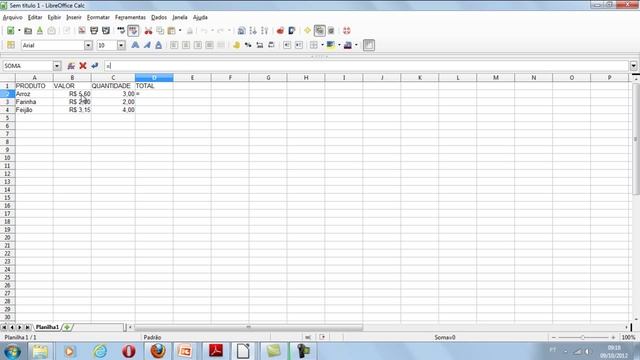Adjust the zoom slider in the status bar
This screenshot has width=640, height=360.
(x=583, y=338)
